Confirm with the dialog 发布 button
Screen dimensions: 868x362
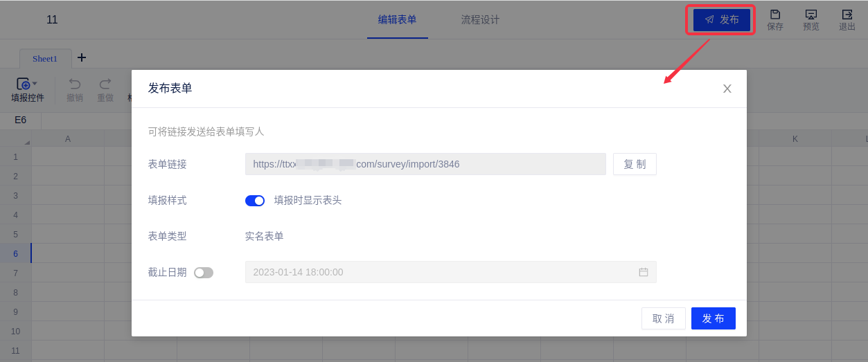coord(713,318)
